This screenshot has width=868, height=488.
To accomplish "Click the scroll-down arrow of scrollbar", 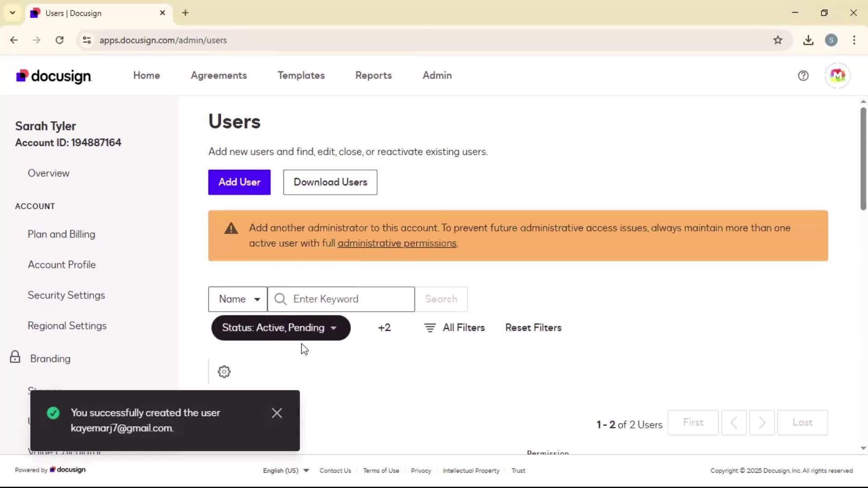I will [863, 448].
